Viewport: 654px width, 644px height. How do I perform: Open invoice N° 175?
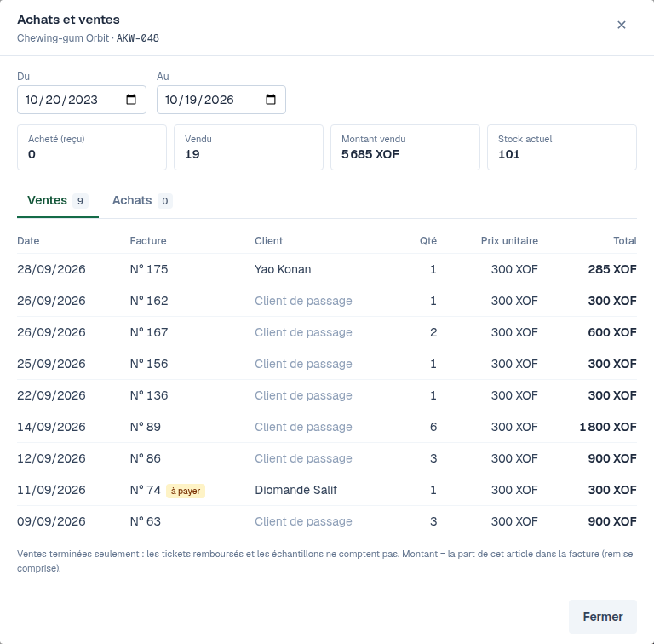pyautogui.click(x=149, y=269)
